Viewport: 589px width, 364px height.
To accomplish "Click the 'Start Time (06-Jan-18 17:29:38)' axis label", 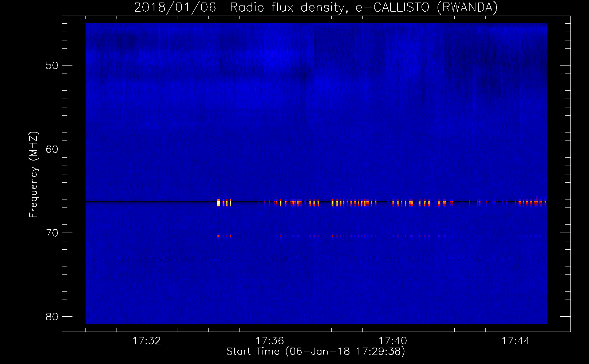I will (316, 352).
